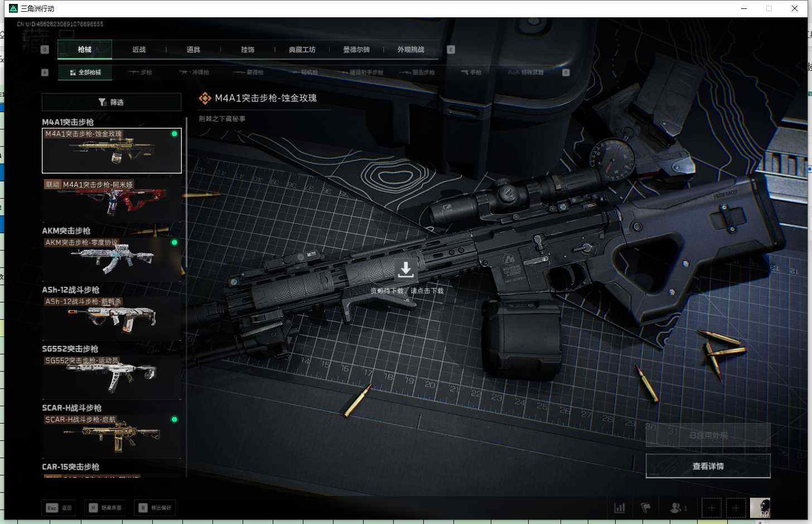812x524 pixels.
Task: Switch to the 道具 tab
Action: tap(194, 50)
